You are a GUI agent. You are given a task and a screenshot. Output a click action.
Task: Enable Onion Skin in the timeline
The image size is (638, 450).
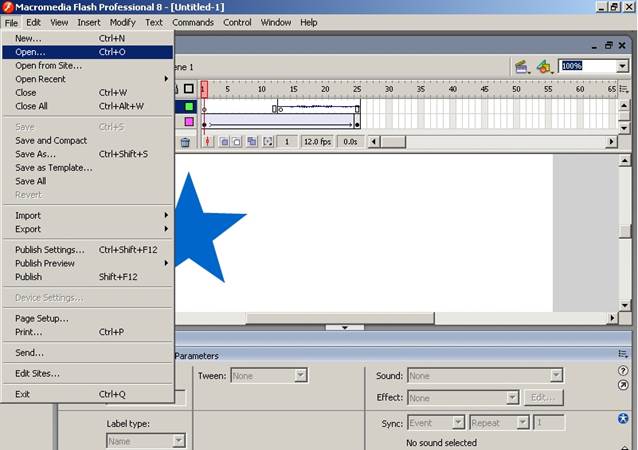tap(224, 142)
